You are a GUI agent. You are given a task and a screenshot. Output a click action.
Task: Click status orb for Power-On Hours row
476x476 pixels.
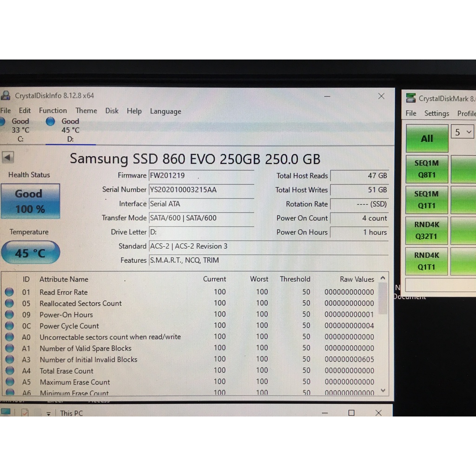point(9,315)
